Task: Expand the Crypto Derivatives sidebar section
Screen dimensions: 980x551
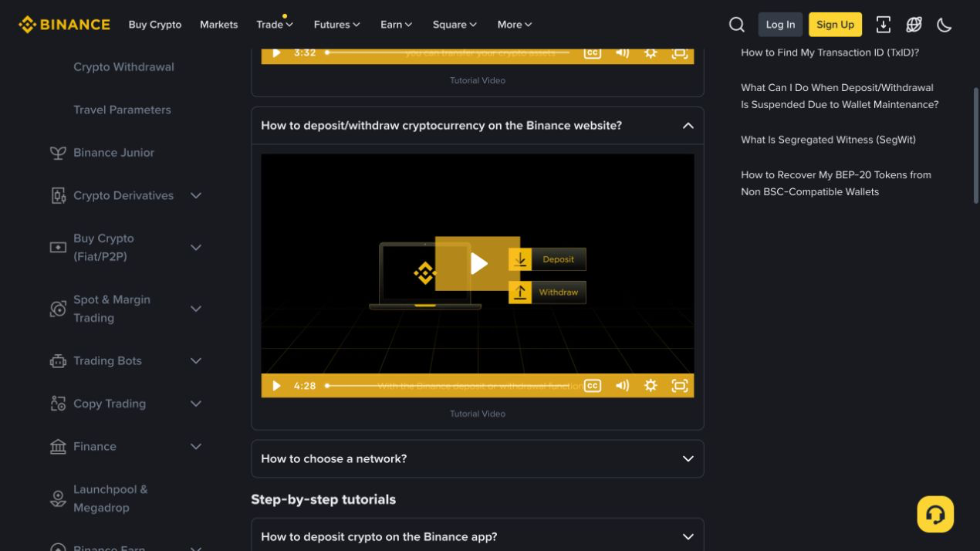Action: point(196,196)
